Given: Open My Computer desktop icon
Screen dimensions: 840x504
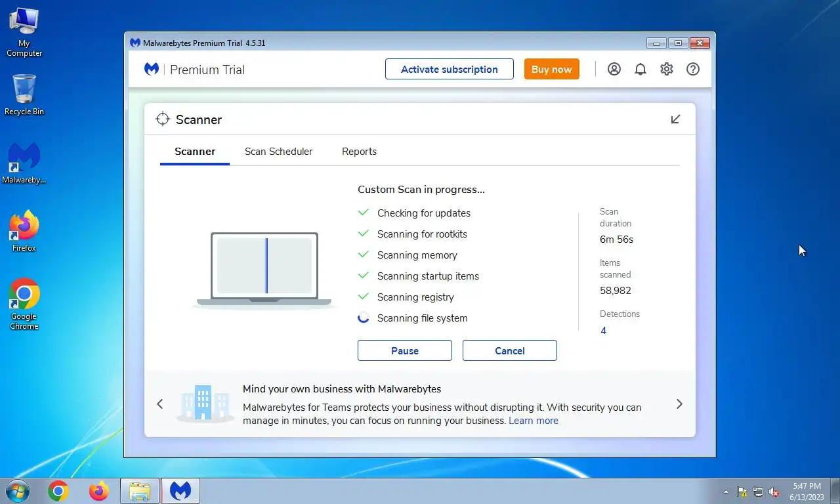Looking at the screenshot, I should [x=24, y=32].
